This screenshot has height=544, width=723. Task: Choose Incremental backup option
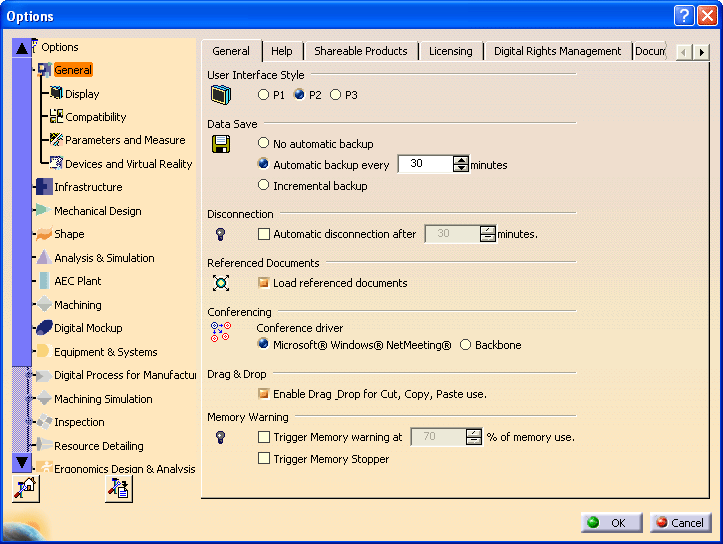264,185
